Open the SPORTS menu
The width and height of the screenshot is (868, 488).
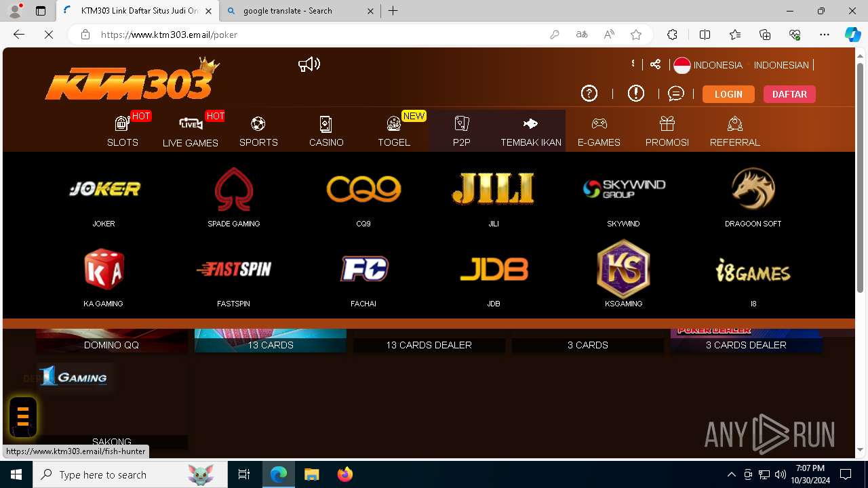point(258,131)
